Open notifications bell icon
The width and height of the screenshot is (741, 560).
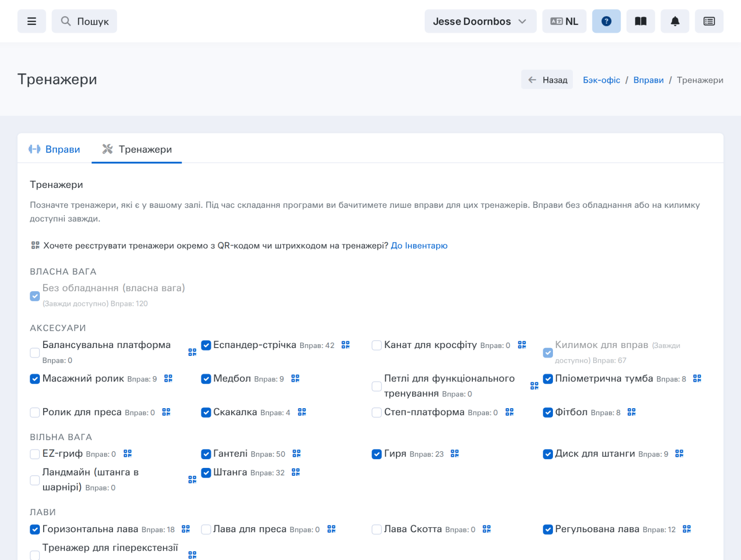(x=675, y=21)
